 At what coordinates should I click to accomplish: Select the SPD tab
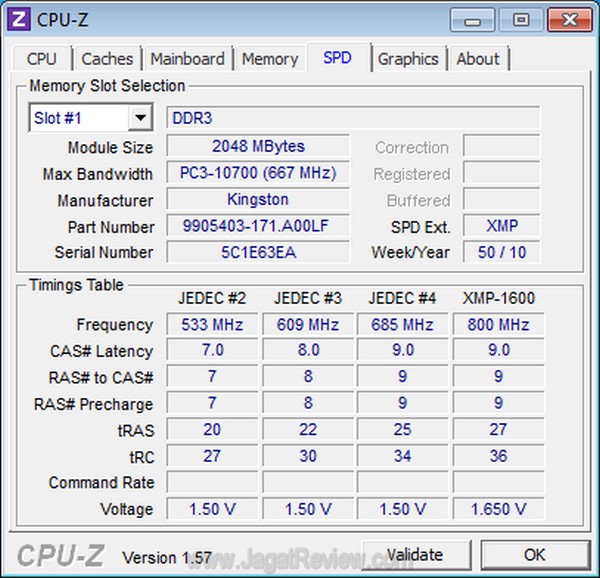click(337, 58)
